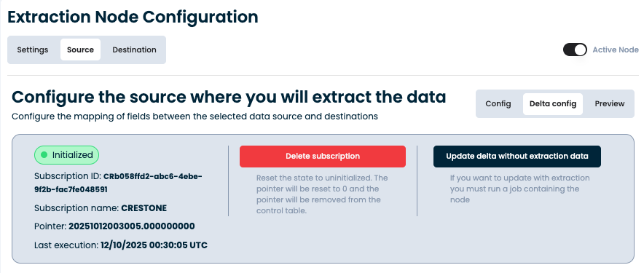Click the Last execution timestamp
The image size is (644, 273).
[154, 245]
